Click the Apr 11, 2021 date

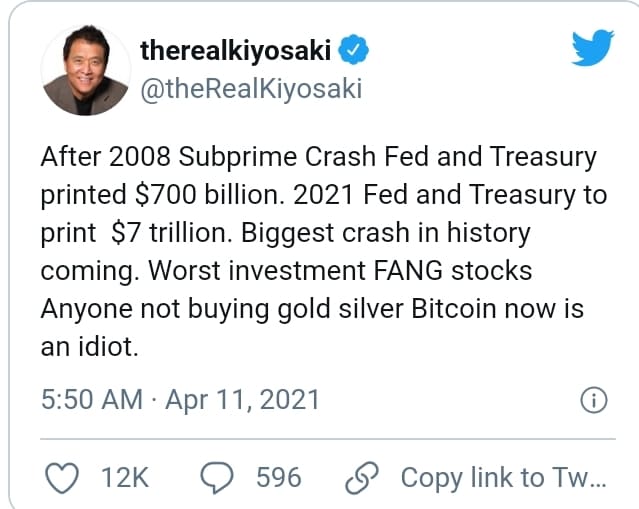click(242, 399)
